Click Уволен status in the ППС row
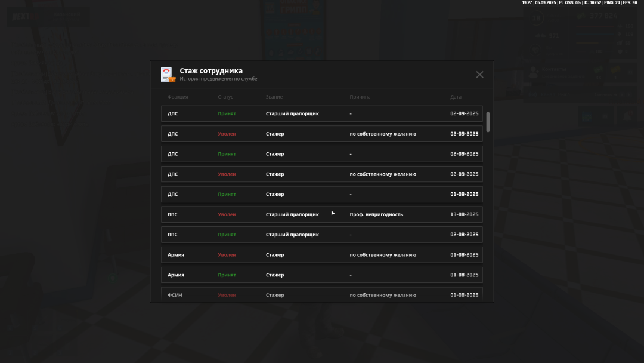Viewport: 644px width, 363px height. 227,214
